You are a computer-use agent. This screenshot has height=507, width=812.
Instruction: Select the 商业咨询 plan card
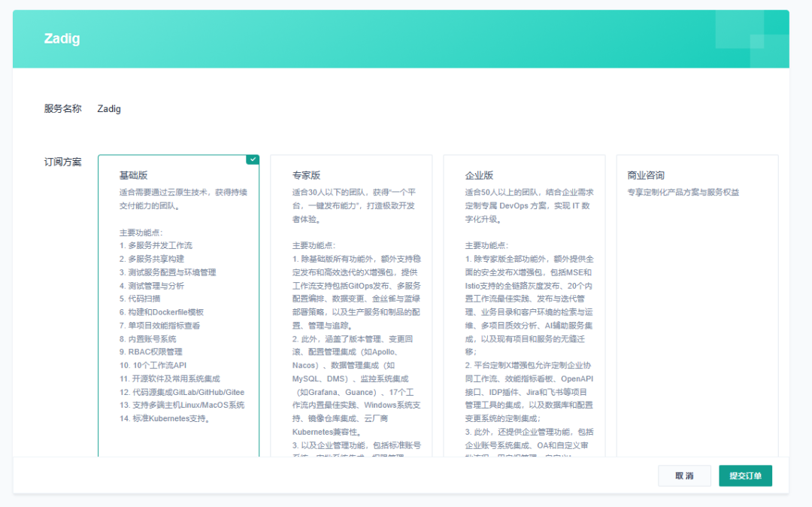coord(697,305)
